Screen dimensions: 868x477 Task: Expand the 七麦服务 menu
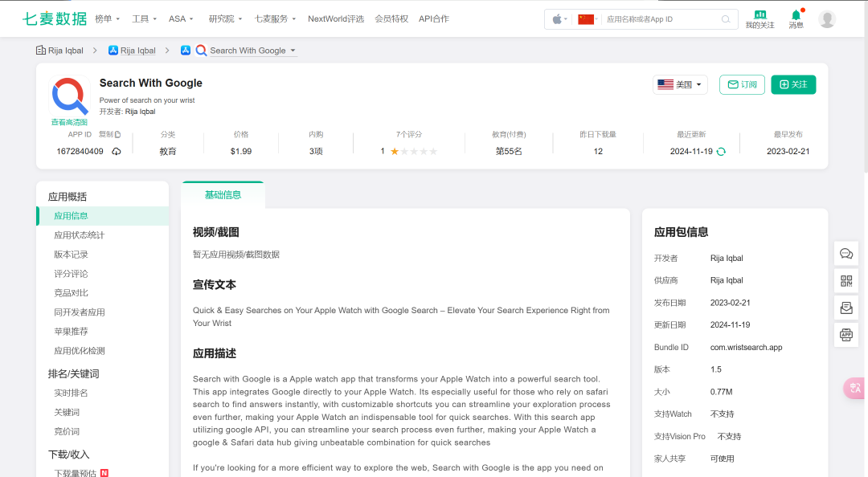275,18
